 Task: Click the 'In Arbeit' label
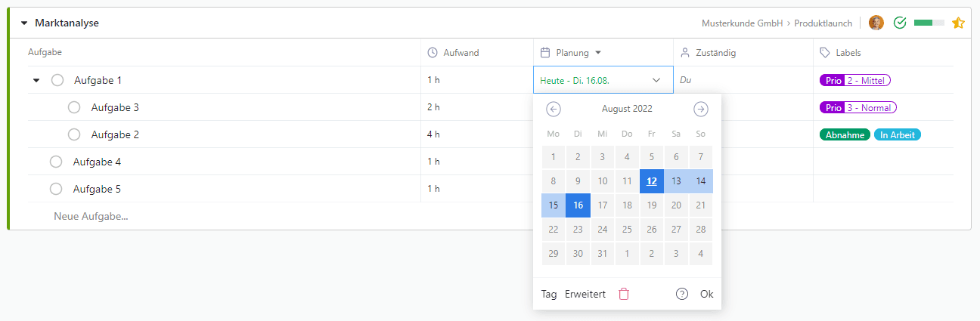(x=898, y=135)
